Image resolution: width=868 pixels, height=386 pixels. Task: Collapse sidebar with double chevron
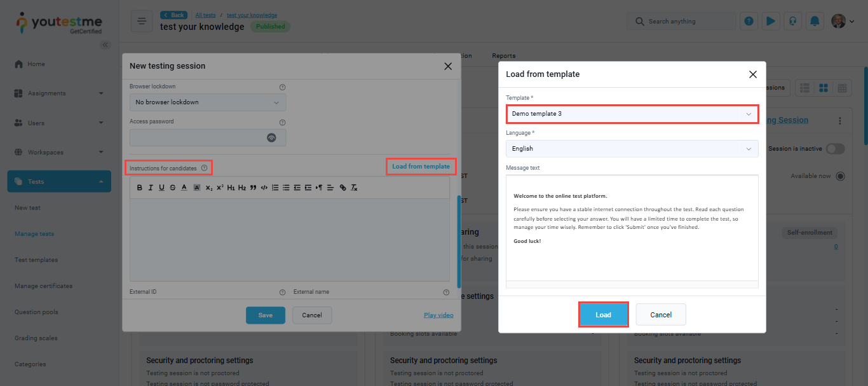(105, 45)
